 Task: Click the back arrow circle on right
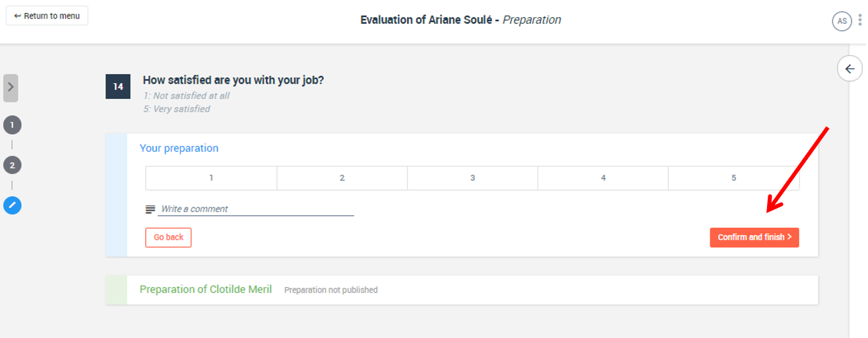[850, 69]
